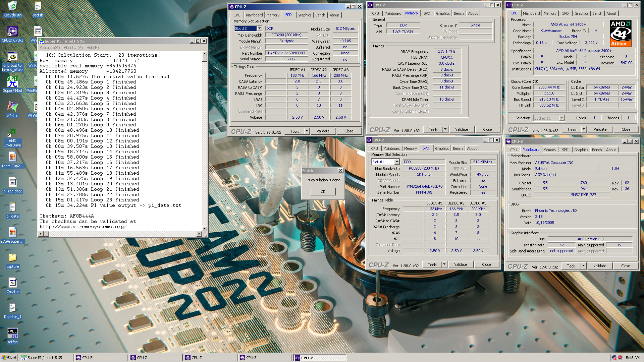Click Super PI horizontal scrollbar right arrow
The width and height of the screenshot is (644, 362).
coord(199,234)
